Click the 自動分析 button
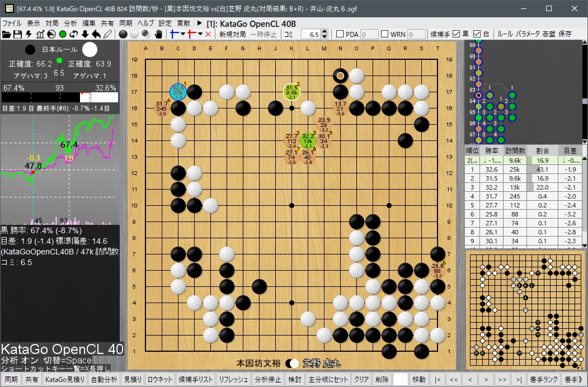The image size is (588, 387). [x=104, y=380]
